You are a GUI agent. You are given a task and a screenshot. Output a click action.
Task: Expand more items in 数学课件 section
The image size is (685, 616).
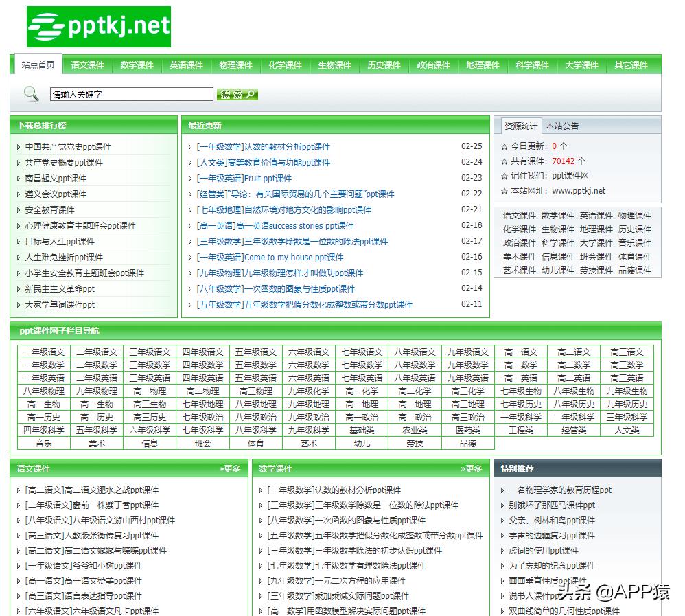[472, 468]
